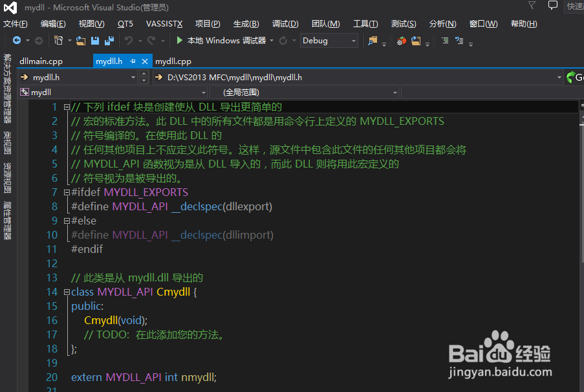Open the 属性管理器 side panel tab
The height and width of the screenshot is (392, 584).
pos(7,221)
